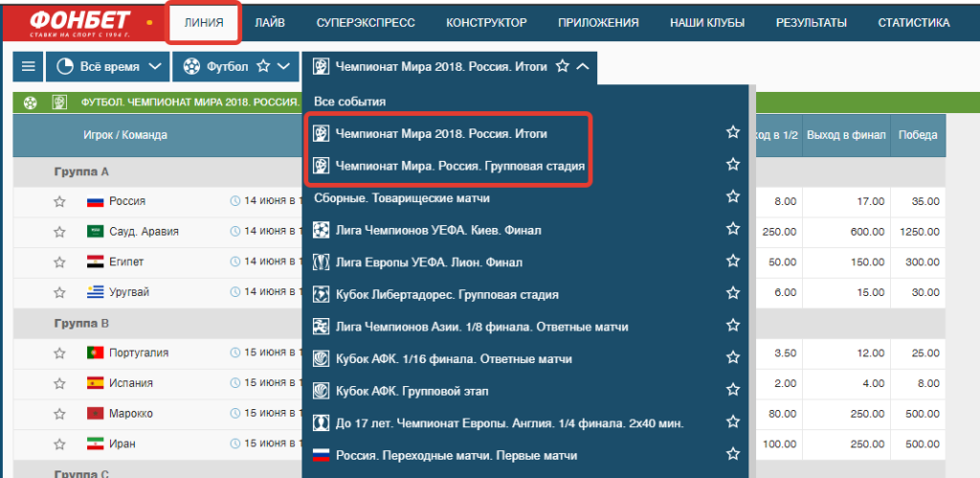
Task: Click До 17 лет Чемпионат Европы icon
Action: (322, 423)
